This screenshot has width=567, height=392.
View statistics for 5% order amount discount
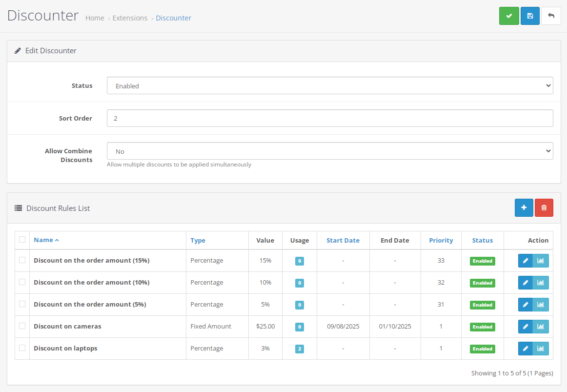coord(541,305)
